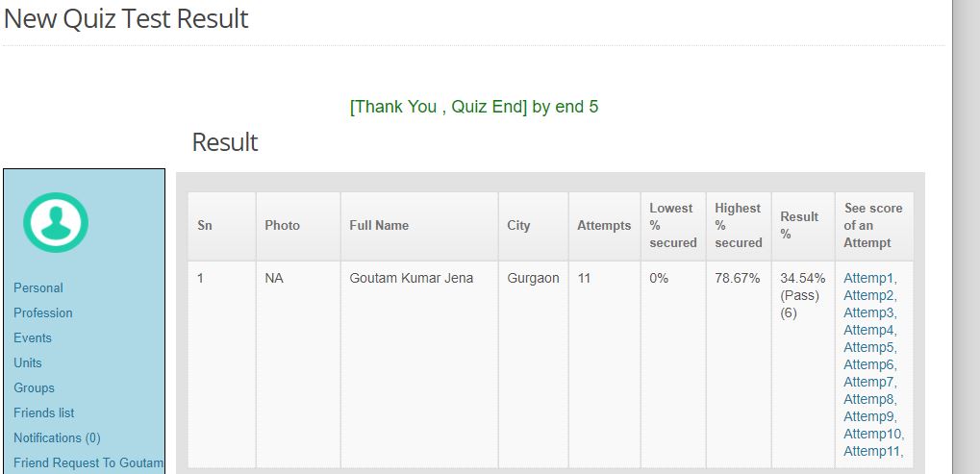Screen dimensions: 980x474
Task: View score of Attemp2
Action: 868,295
